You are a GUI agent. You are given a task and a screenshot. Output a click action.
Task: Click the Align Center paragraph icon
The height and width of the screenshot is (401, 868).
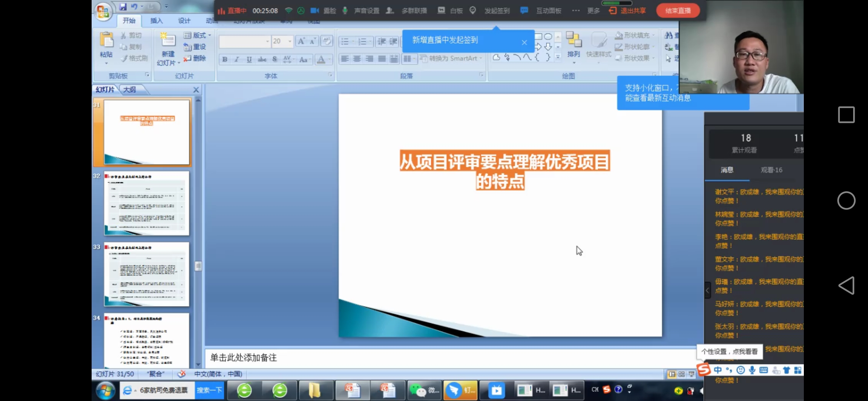point(357,59)
